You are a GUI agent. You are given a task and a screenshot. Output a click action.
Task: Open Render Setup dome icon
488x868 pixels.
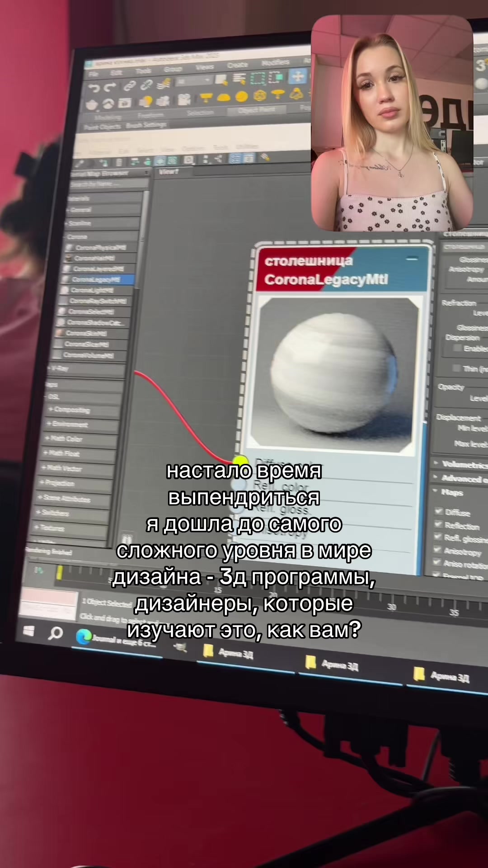coord(108,104)
